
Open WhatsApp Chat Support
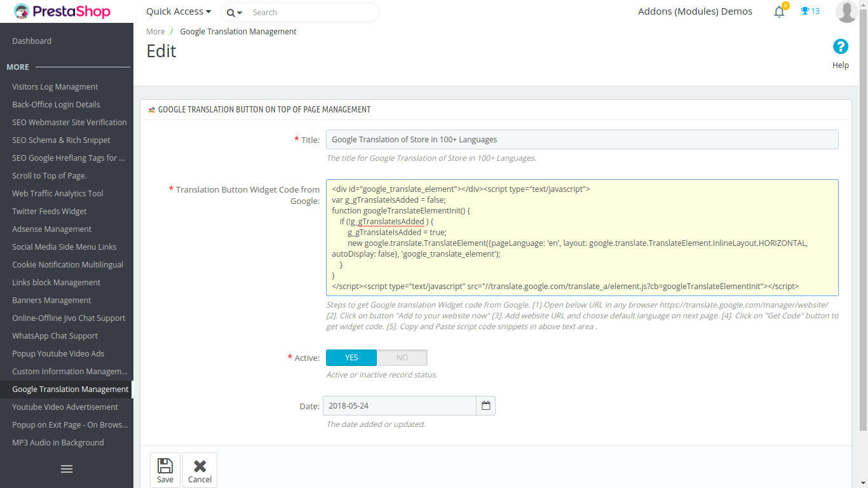pos(55,335)
